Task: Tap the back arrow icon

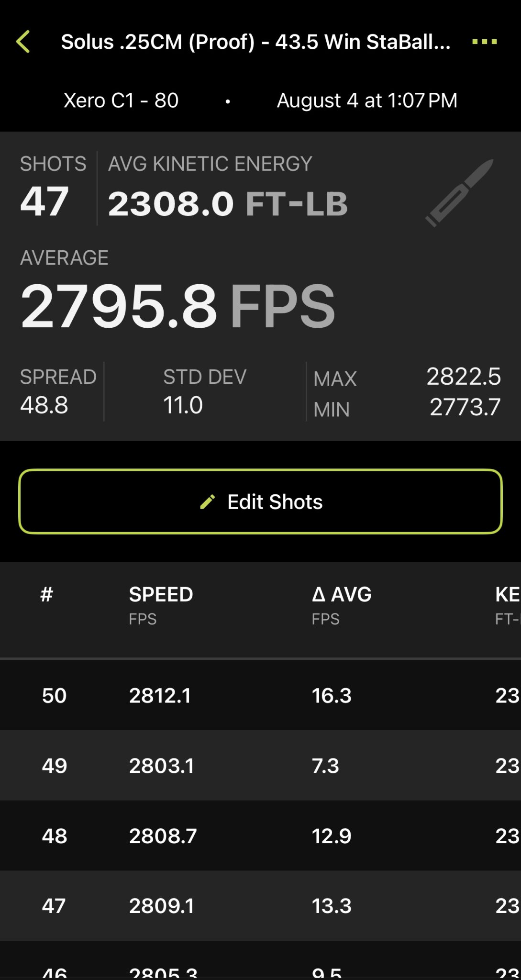Action: pos(23,42)
